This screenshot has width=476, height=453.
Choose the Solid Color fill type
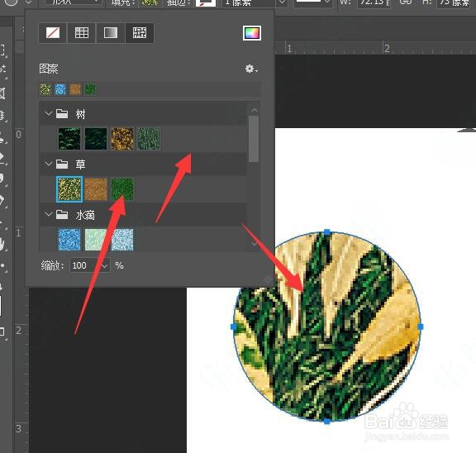pyautogui.click(x=82, y=33)
